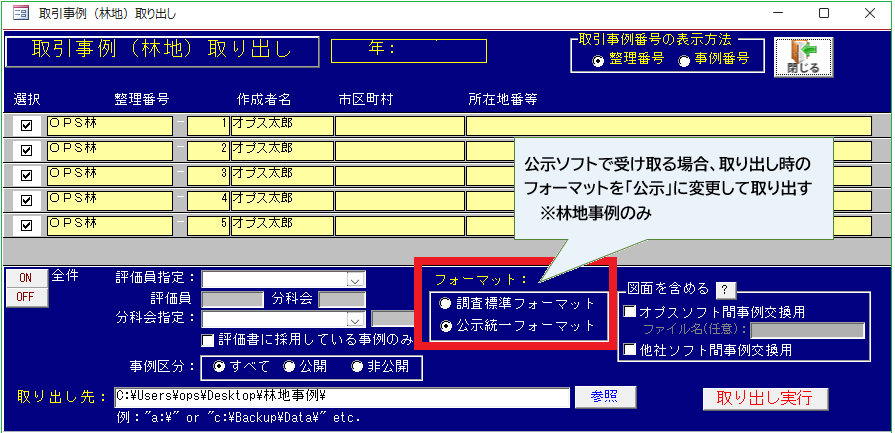The height and width of the screenshot is (433, 895).
Task: Choose 調査標準フォーマット format option
Action: point(445,303)
